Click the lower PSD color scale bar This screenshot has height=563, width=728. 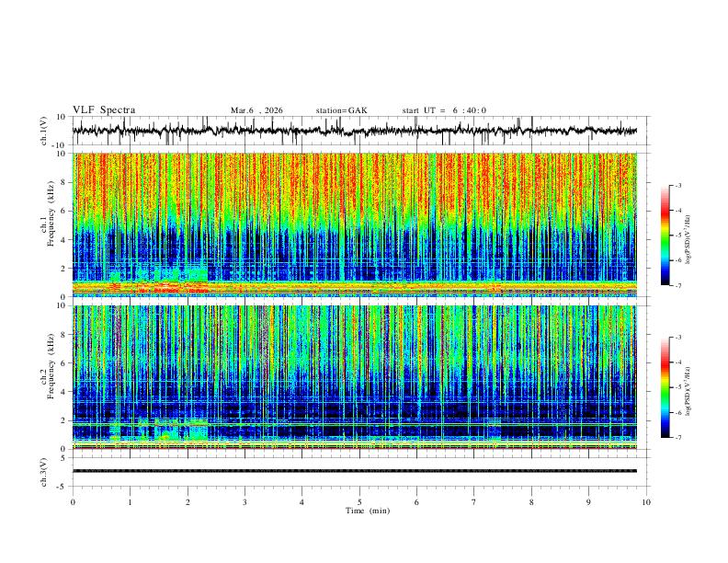[665, 387]
